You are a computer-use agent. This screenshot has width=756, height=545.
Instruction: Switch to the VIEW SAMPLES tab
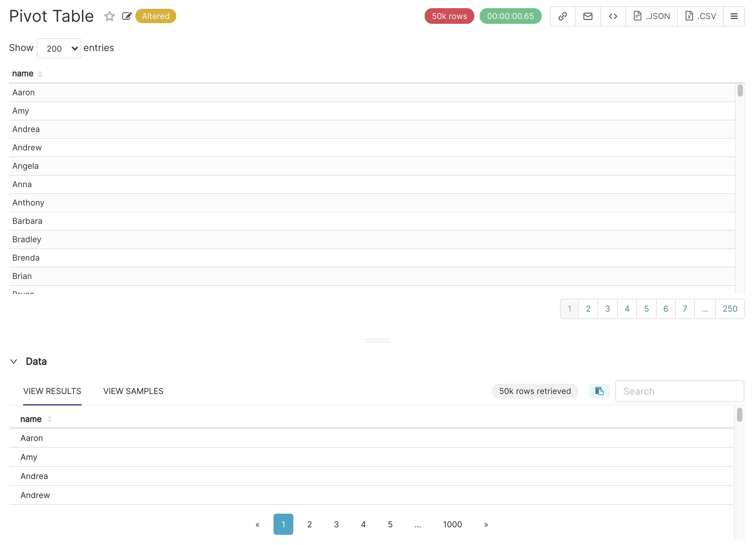(x=133, y=391)
